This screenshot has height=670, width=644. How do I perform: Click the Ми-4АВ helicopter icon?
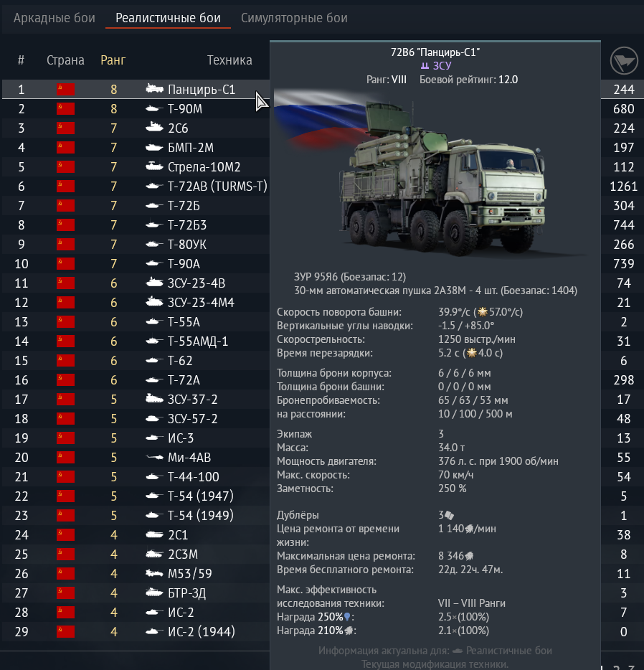point(154,457)
